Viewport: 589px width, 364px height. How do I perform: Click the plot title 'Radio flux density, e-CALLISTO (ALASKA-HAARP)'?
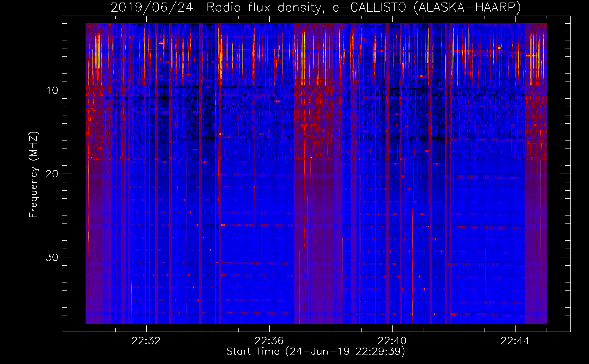[x=364, y=7]
